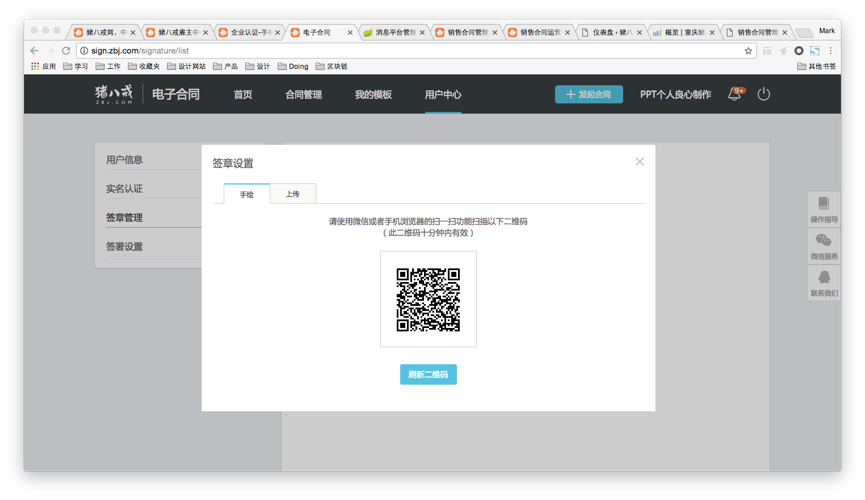Open the 设计 bookmarks folder
The width and height of the screenshot is (865, 500).
click(x=258, y=66)
